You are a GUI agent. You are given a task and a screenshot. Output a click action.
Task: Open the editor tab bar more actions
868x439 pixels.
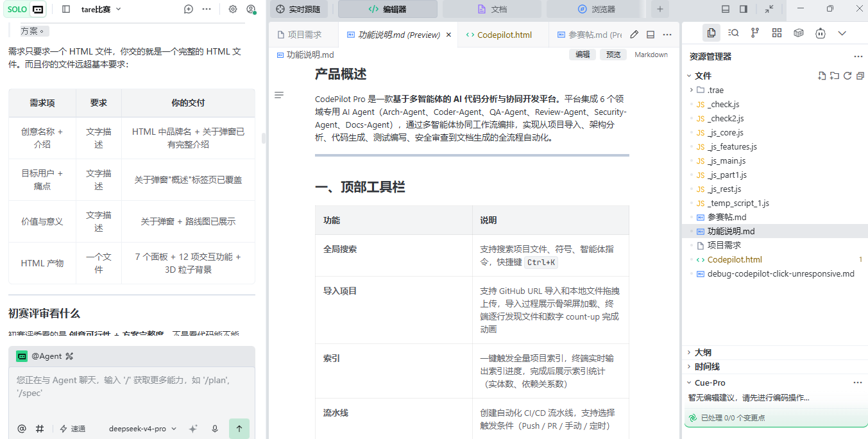pos(667,35)
